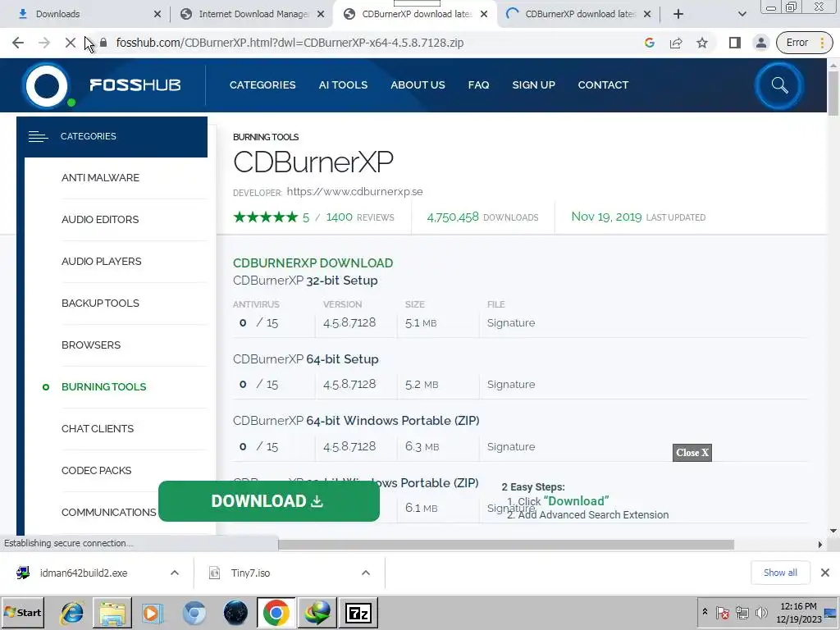Image resolution: width=840 pixels, height=630 pixels.
Task: Open Windows Media Player taskbar icon
Action: pos(153,612)
